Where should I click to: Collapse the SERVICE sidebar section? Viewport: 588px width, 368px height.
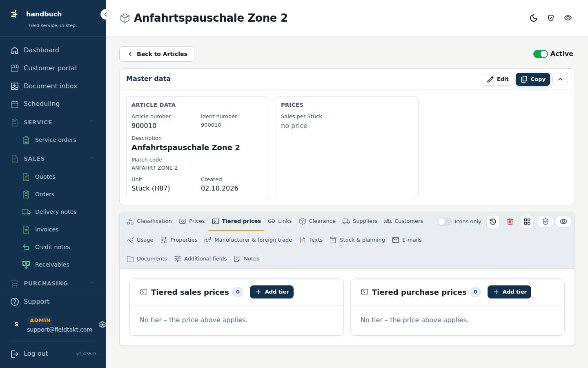click(x=92, y=122)
